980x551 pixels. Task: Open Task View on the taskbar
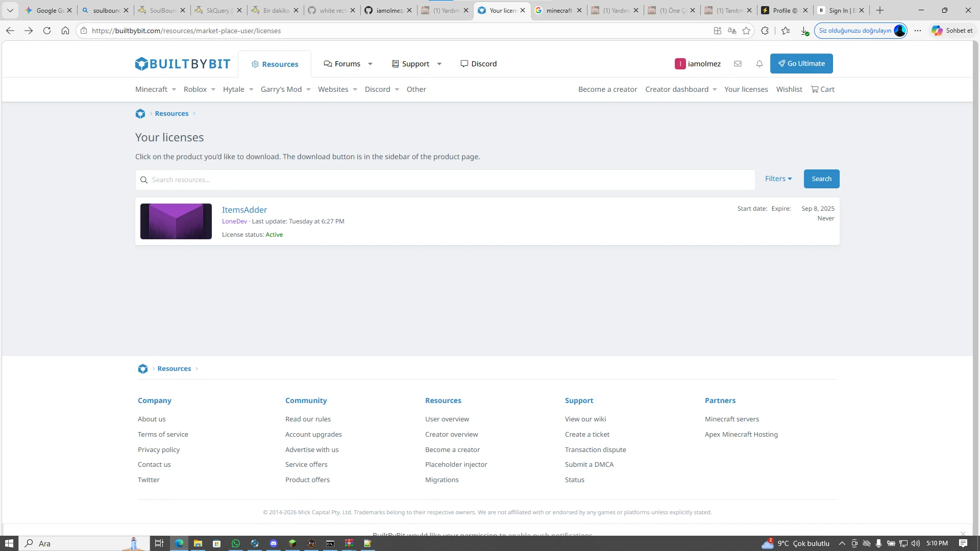tap(159, 543)
